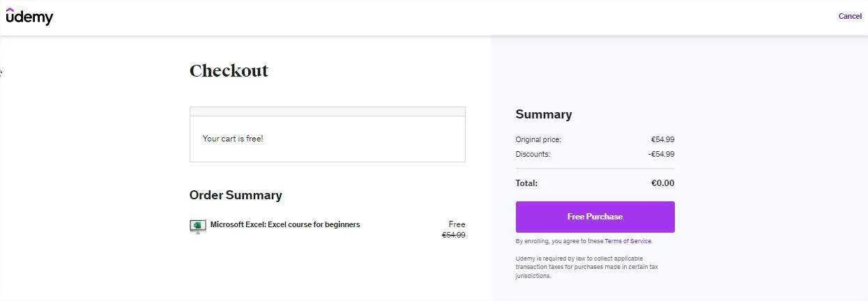Confirm with the Free Purchase button
The image size is (868, 301).
click(595, 217)
